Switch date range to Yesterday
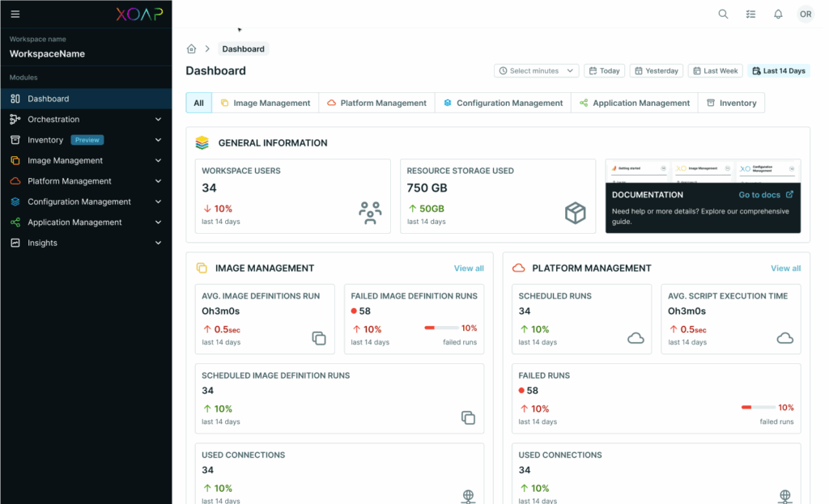Screen dimensions: 829x504 coord(657,70)
